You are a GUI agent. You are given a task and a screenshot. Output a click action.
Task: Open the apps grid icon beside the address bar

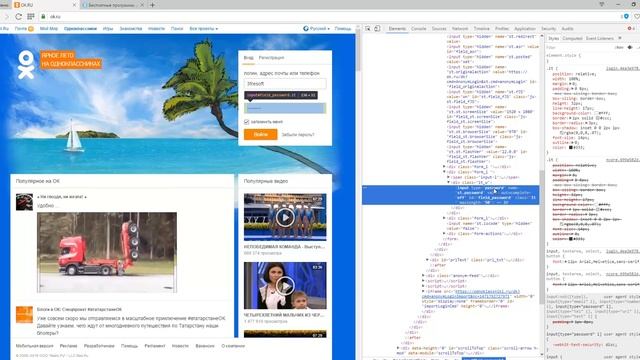pos(31,16)
